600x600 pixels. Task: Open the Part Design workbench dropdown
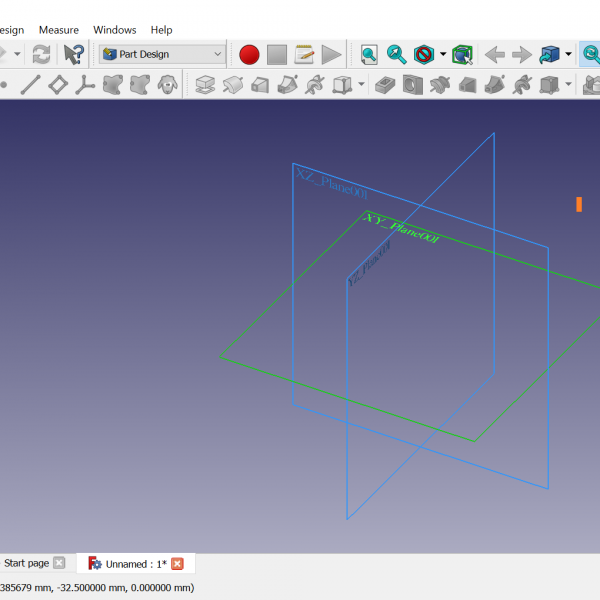162,54
